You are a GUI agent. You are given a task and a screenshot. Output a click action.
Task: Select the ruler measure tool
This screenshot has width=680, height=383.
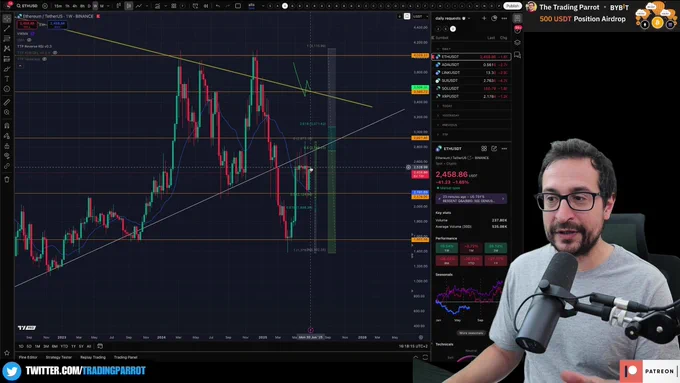point(7,102)
